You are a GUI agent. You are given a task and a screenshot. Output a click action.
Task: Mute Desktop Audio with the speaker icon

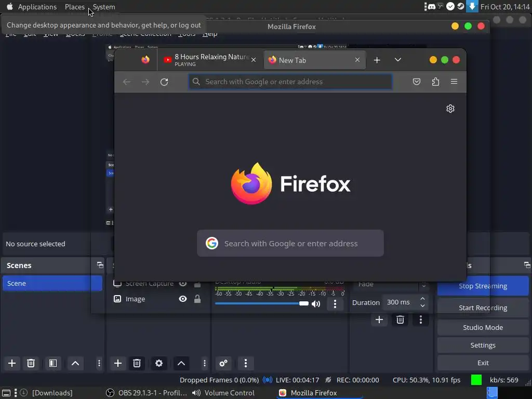pos(316,303)
